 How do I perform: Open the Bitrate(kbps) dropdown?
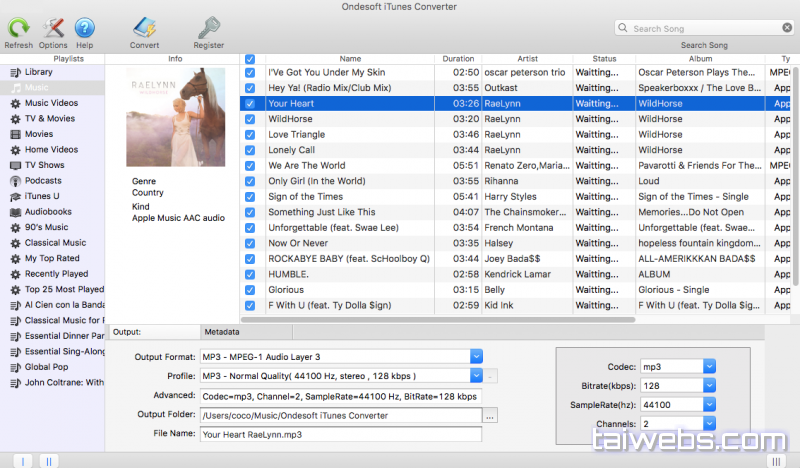(x=709, y=385)
